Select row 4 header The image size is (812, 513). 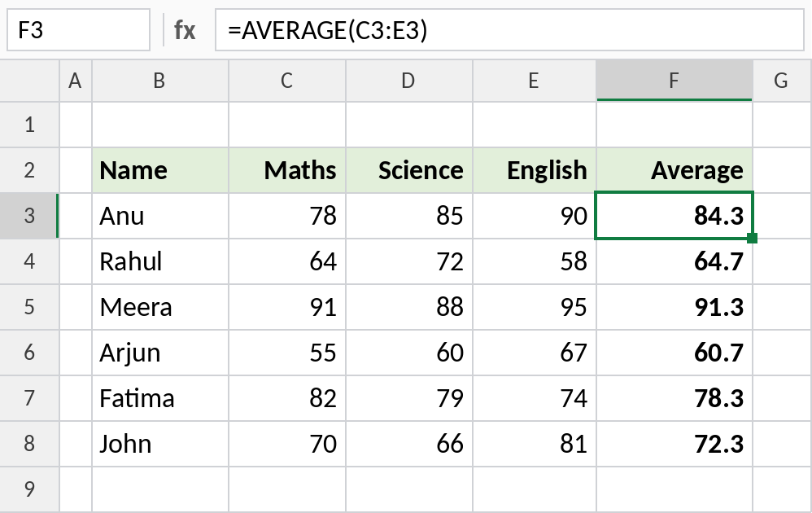pos(29,261)
